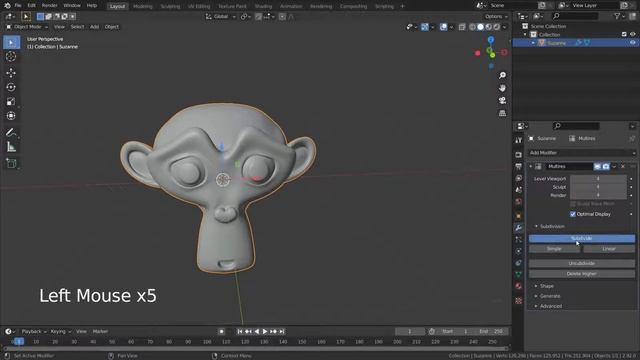
Task: Open the File menu
Action: click(x=18, y=6)
